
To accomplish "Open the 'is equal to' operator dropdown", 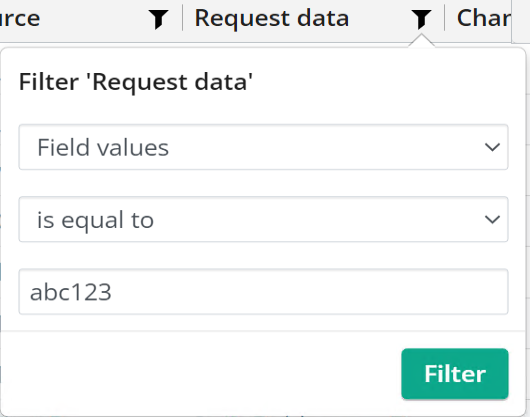I will point(263,219).
